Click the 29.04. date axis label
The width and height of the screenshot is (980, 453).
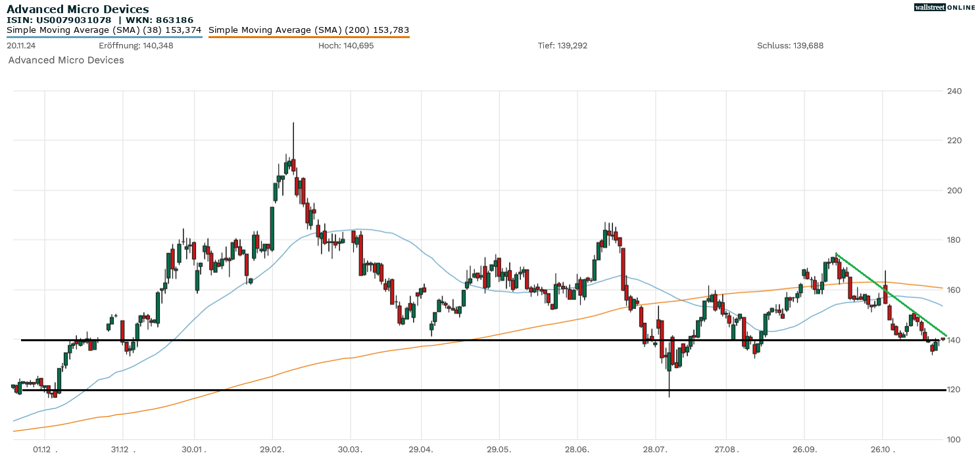422,450
